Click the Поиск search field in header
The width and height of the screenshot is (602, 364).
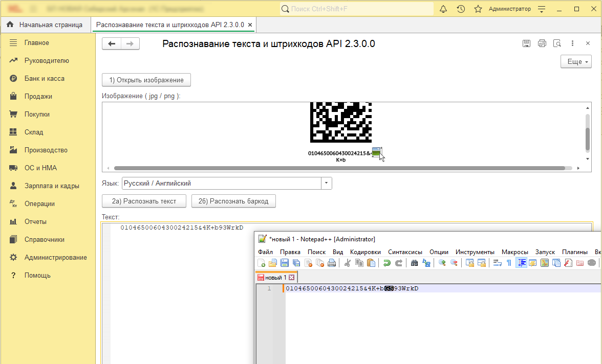357,9
